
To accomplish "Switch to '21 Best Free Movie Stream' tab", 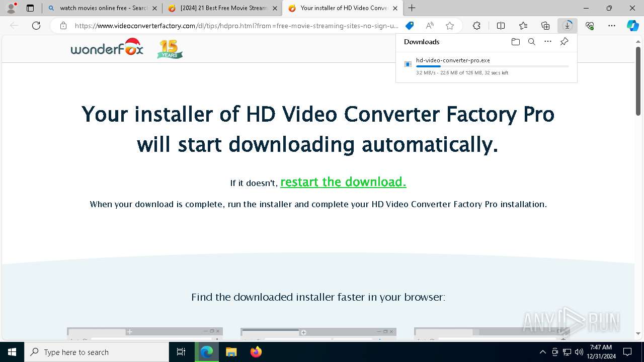I will (223, 8).
